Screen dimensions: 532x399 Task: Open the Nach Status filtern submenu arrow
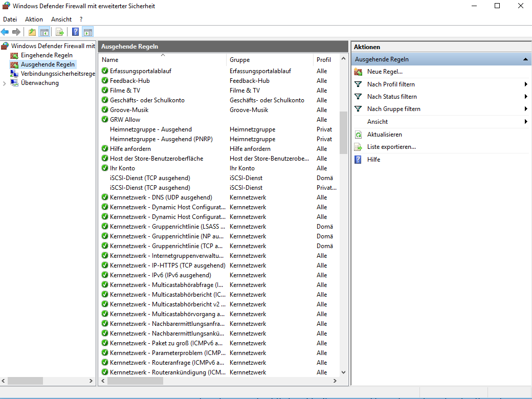coord(526,96)
